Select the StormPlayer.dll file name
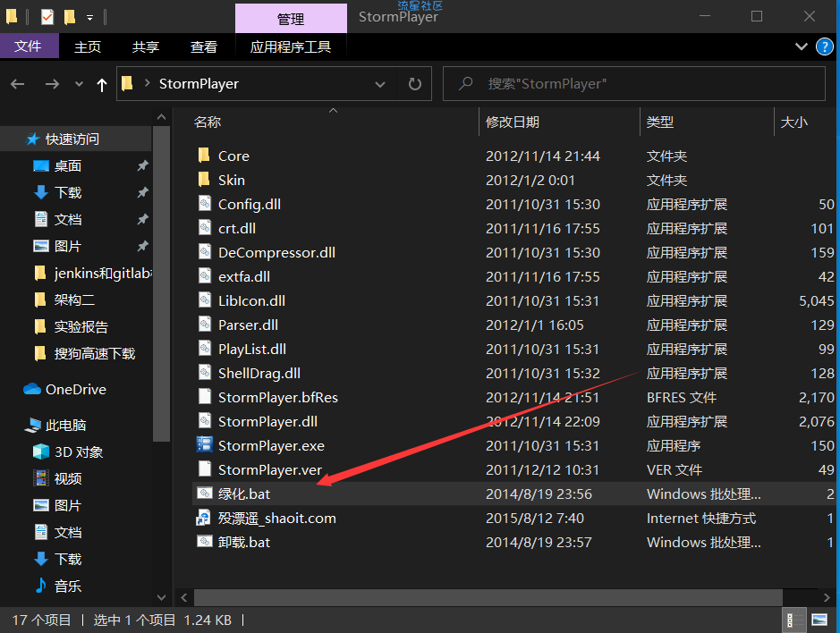The width and height of the screenshot is (840, 633). (267, 421)
